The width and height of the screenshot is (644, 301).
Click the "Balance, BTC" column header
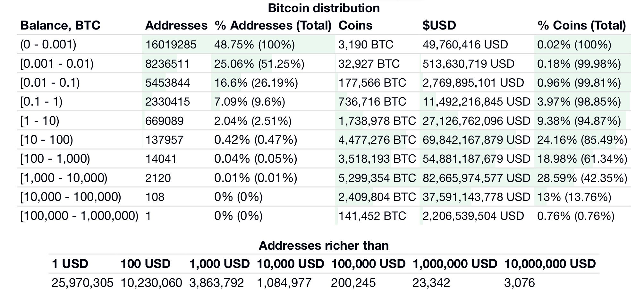[60, 25]
